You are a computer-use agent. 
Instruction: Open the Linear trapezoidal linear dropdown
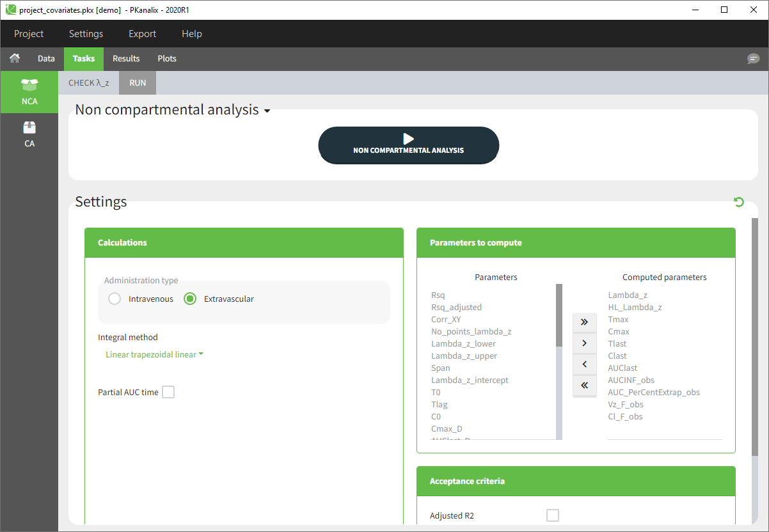tap(154, 355)
